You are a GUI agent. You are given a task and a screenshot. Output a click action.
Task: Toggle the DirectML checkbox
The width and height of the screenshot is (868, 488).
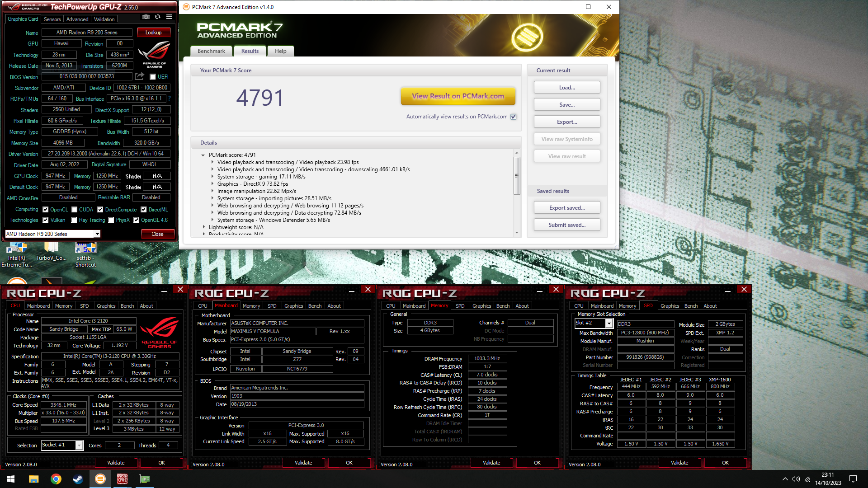pos(143,210)
